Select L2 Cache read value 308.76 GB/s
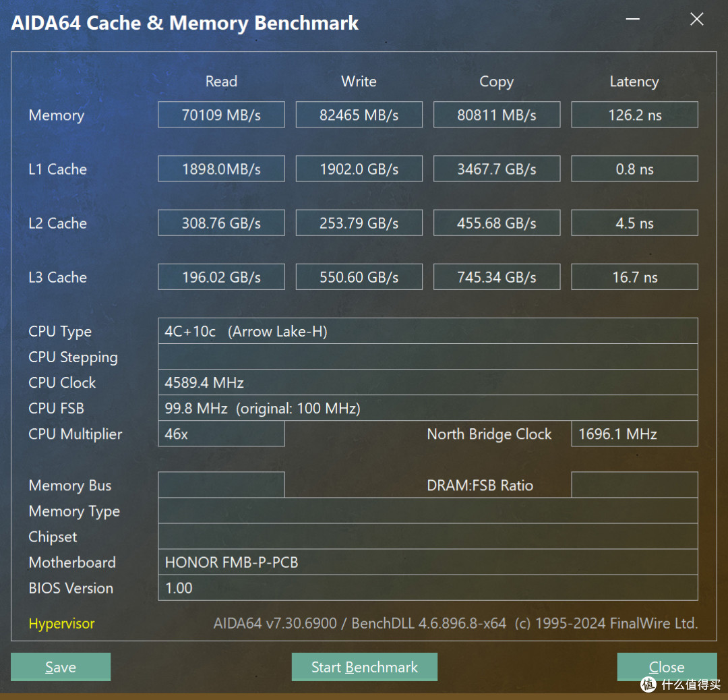The image size is (728, 700). pos(221,223)
